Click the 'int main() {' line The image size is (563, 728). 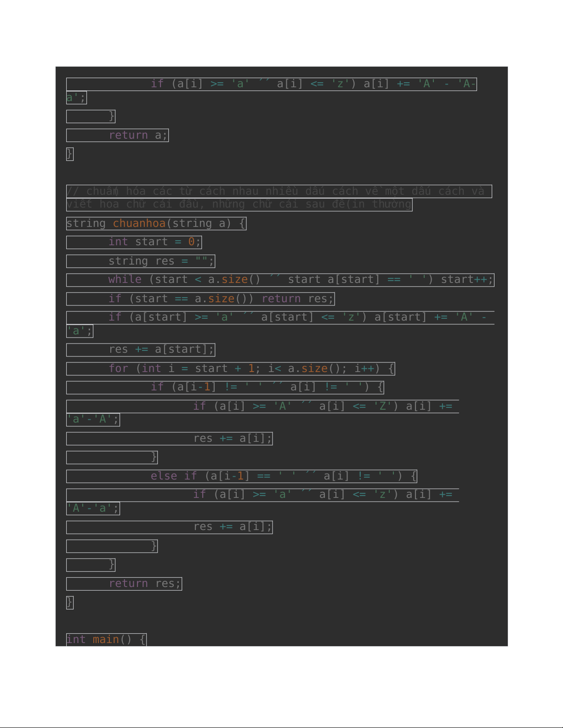106,639
